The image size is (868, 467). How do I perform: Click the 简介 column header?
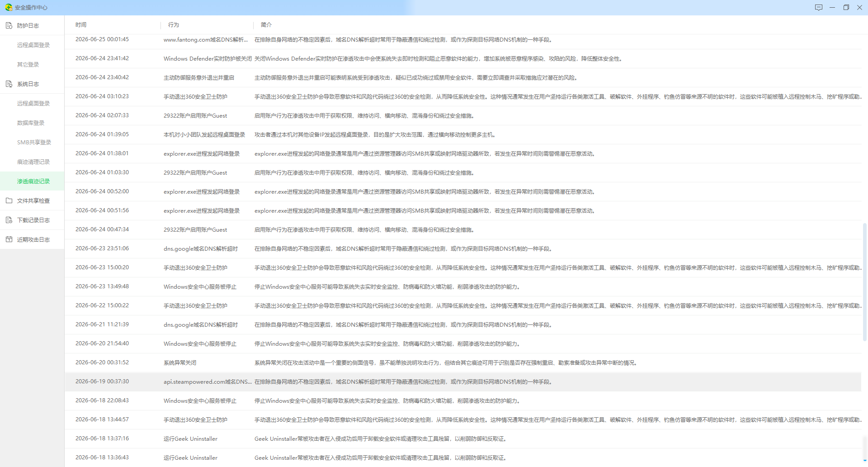[266, 25]
